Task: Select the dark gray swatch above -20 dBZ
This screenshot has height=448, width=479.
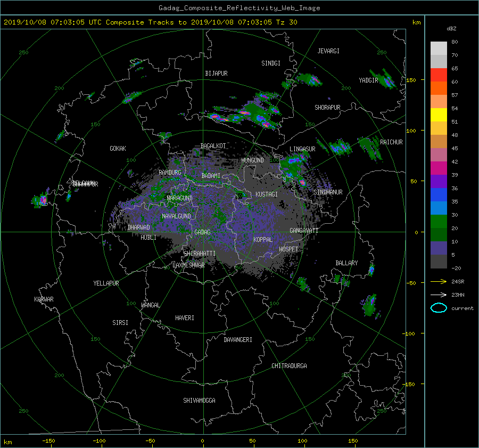Action: coord(439,262)
